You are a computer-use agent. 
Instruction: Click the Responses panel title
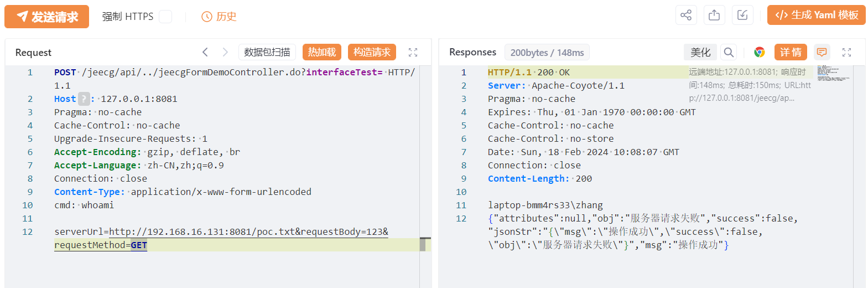tap(473, 52)
